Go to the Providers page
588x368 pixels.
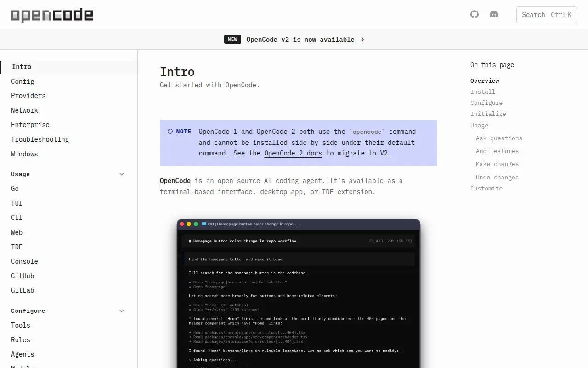point(28,96)
